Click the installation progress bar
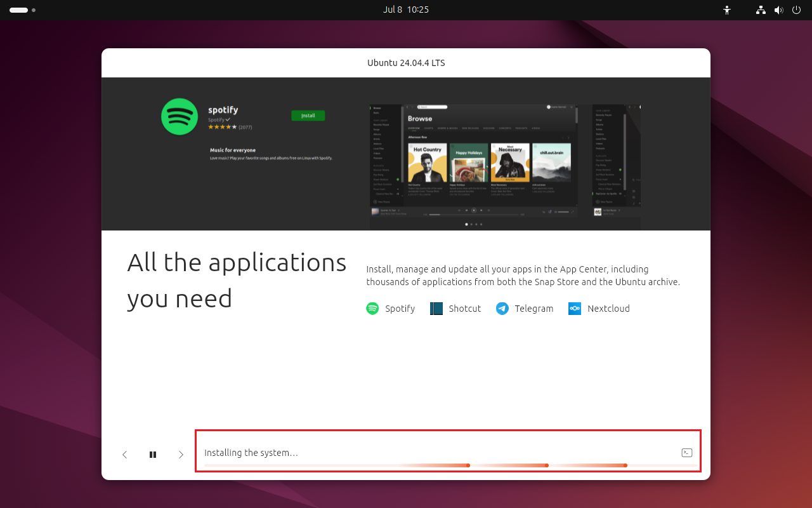 pyautogui.click(x=451, y=465)
